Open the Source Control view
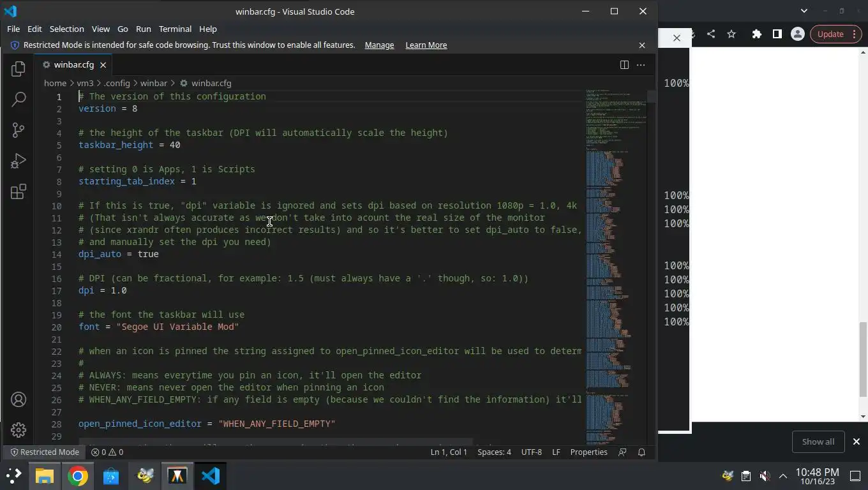This screenshot has height=490, width=868. 19,130
